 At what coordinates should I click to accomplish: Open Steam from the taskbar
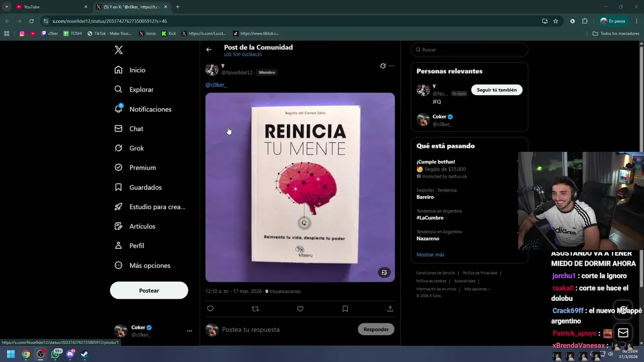click(x=85, y=354)
